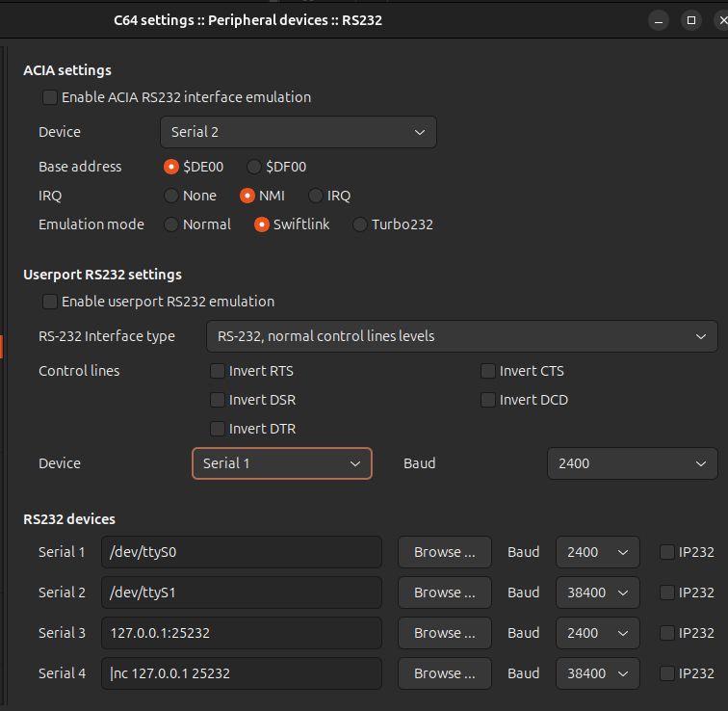
Task: Browse for the Serial 2 device
Action: [444, 592]
